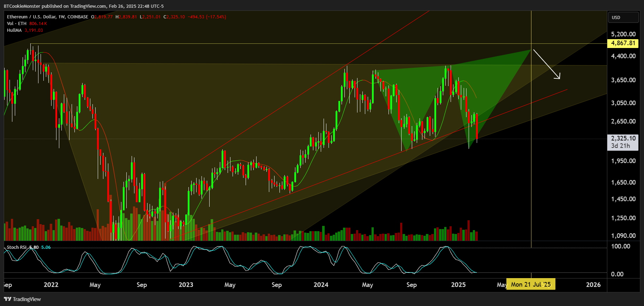Click the 1,650.00 price axis label
644x306 pixels.
coord(623,182)
